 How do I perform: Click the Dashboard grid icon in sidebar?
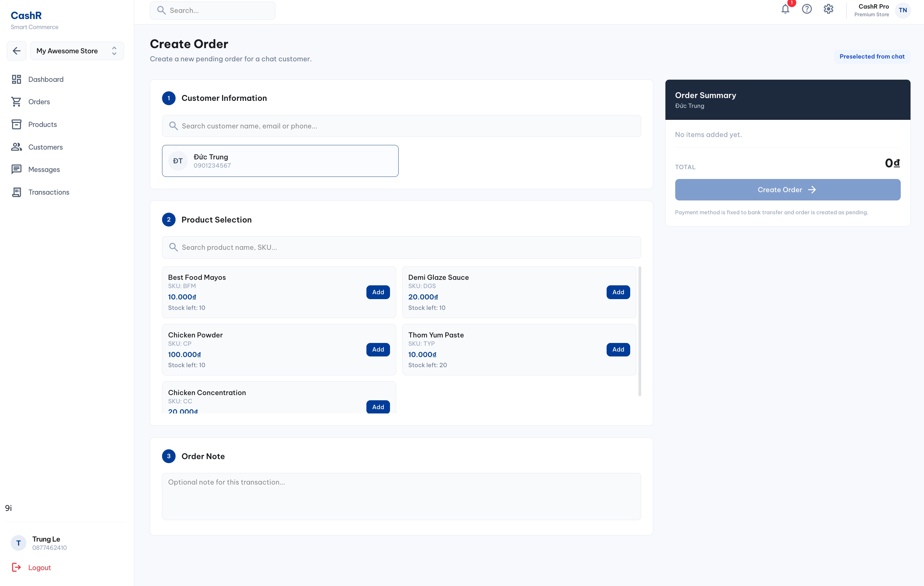(17, 79)
